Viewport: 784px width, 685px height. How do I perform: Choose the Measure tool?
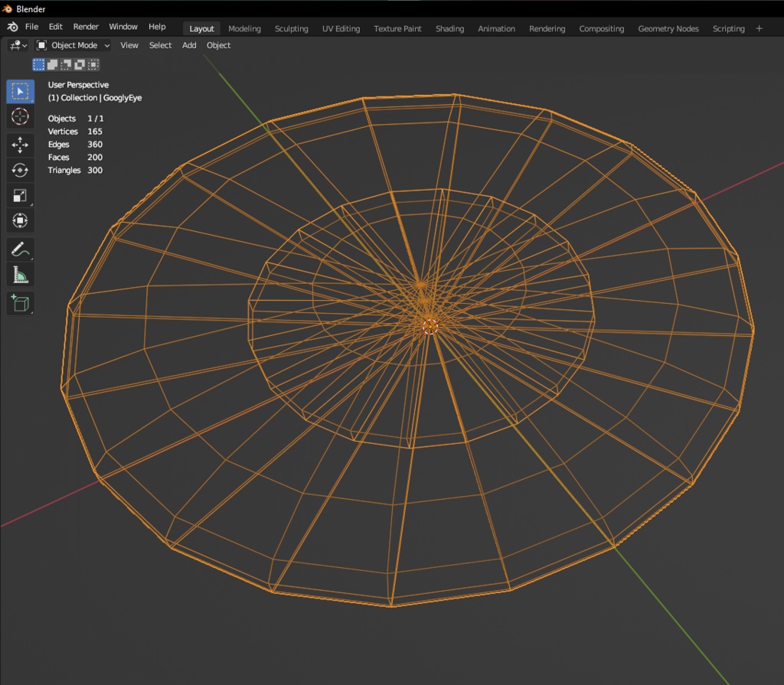[20, 275]
